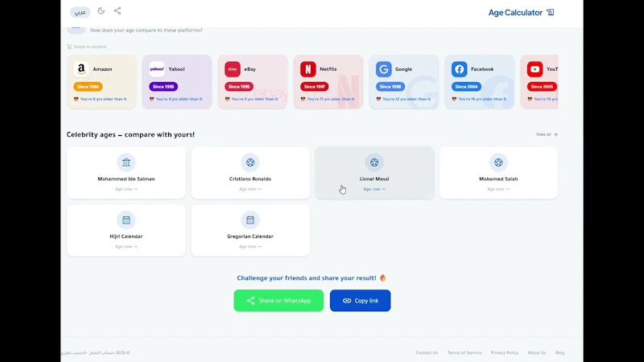Click the Swipe to explore hint icon
Screen dimensions: 644x362
pyautogui.click(x=69, y=47)
